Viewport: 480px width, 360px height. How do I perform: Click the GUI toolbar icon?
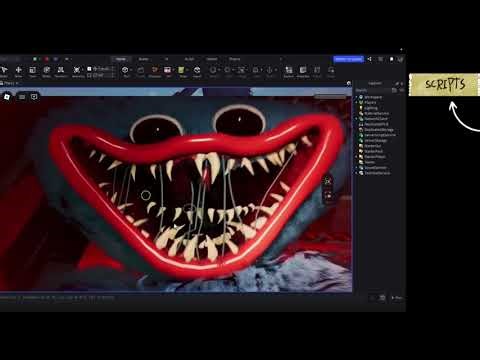pos(167,71)
